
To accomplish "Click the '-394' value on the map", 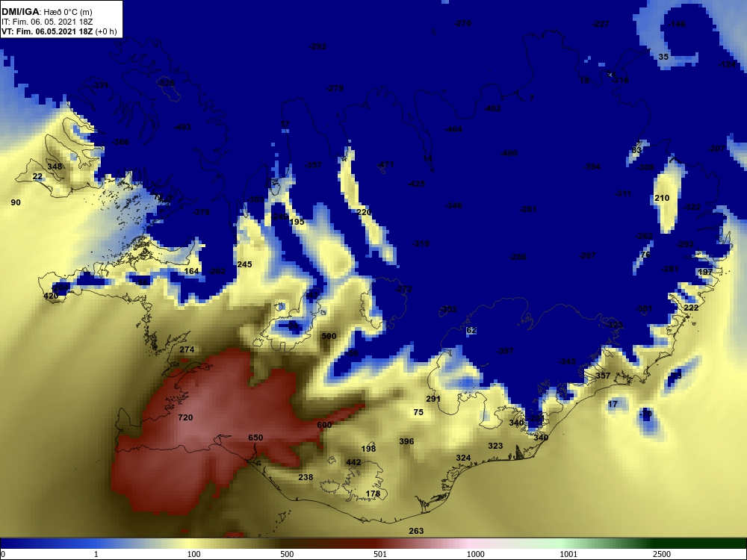I will coord(592,167).
